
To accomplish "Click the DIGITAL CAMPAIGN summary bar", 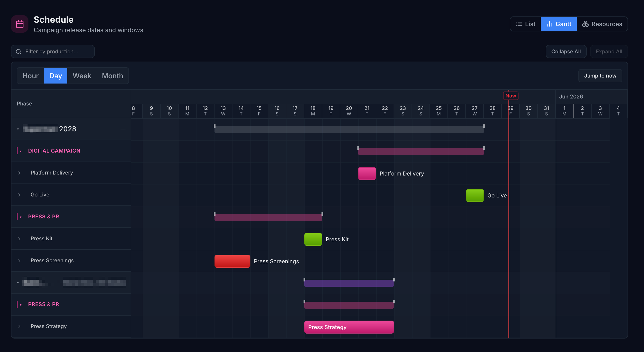I will pyautogui.click(x=421, y=151).
